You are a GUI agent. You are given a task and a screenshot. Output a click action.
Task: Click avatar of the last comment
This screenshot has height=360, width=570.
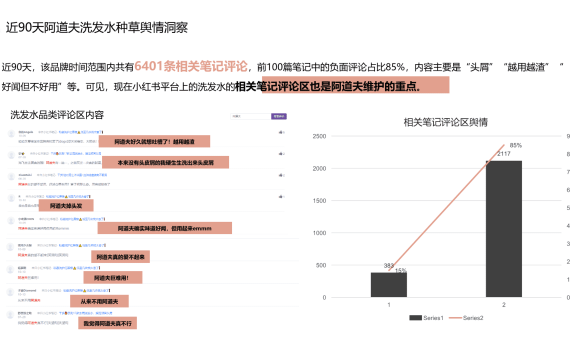coord(11,315)
